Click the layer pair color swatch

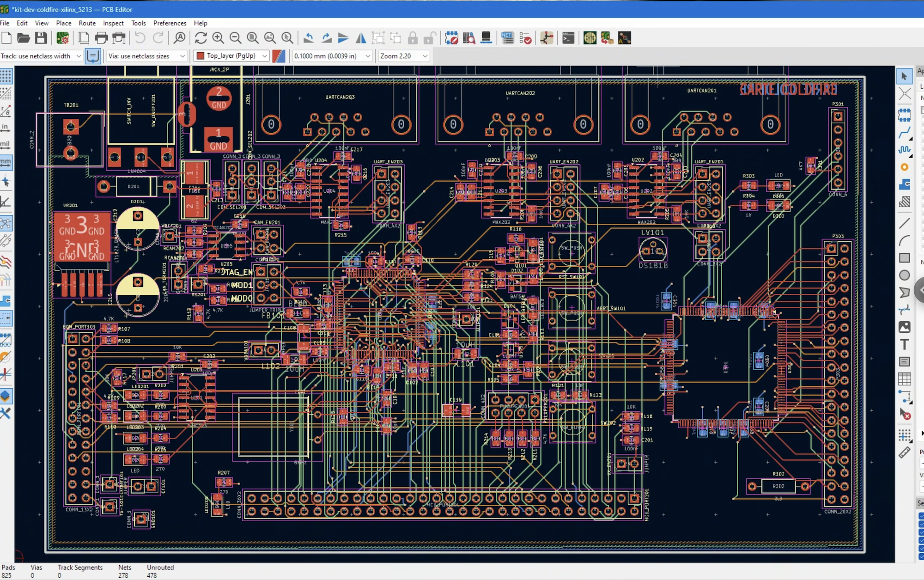(x=279, y=56)
